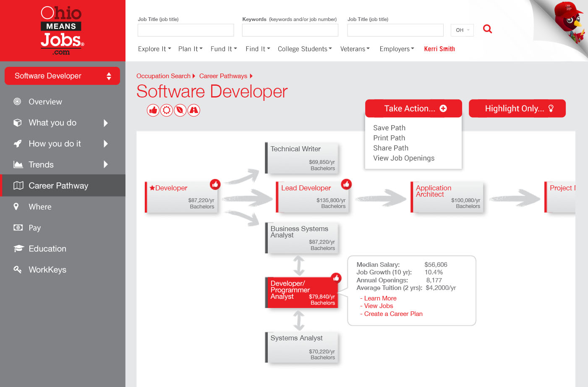Screen dimensions: 588x387
Task: Select View Job Openings menu entry
Action: pos(404,158)
